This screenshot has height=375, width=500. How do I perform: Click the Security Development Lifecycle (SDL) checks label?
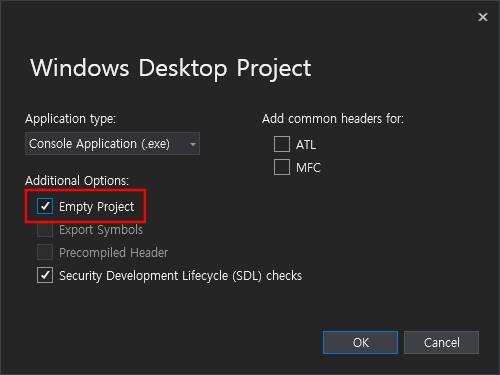(181, 276)
